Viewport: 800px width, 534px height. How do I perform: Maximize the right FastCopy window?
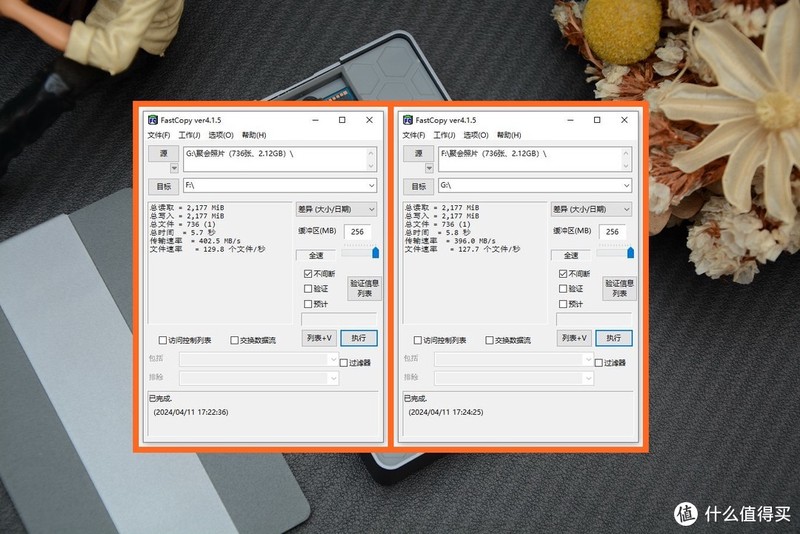(597, 120)
